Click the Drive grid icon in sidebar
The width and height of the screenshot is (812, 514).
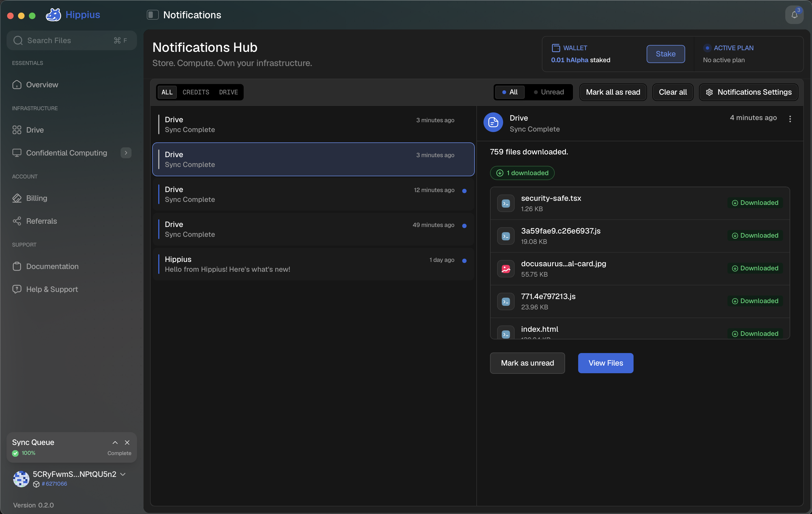click(17, 130)
